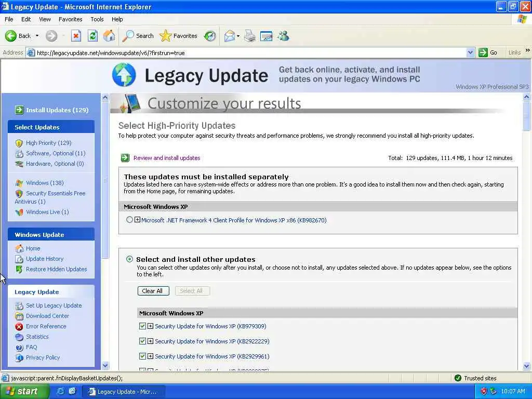Click the Software, Optional icon
The image size is (532, 399).
click(x=19, y=153)
